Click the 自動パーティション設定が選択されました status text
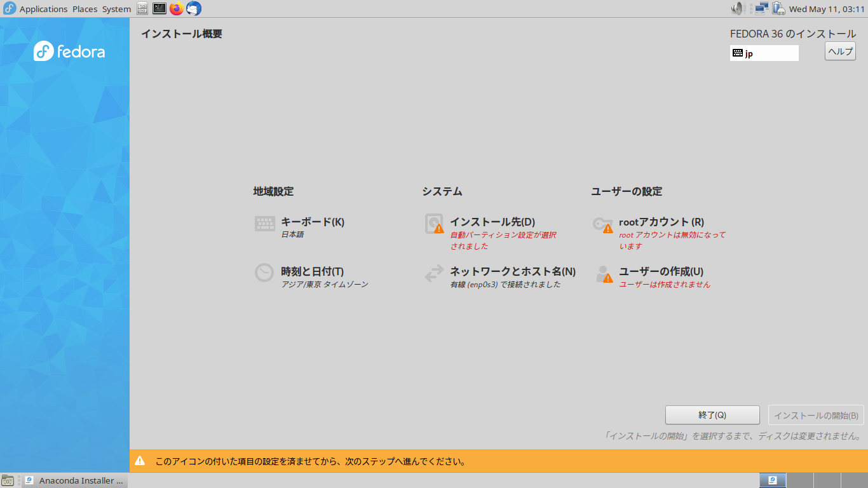Viewport: 868px width, 488px height. pos(503,240)
